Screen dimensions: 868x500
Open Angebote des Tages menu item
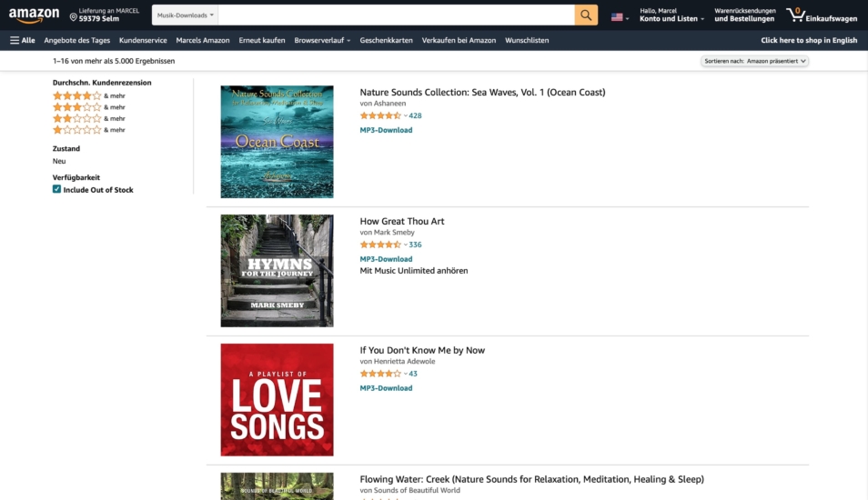pos(76,40)
